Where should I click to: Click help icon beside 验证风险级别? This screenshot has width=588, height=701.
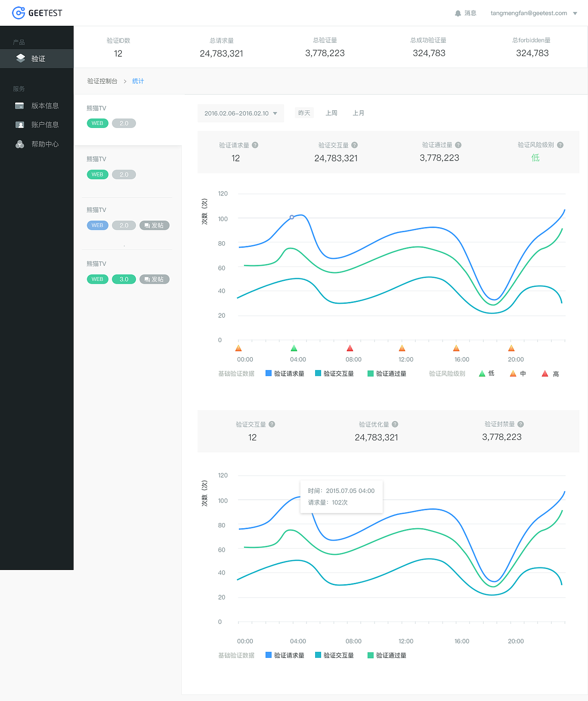pyautogui.click(x=560, y=145)
